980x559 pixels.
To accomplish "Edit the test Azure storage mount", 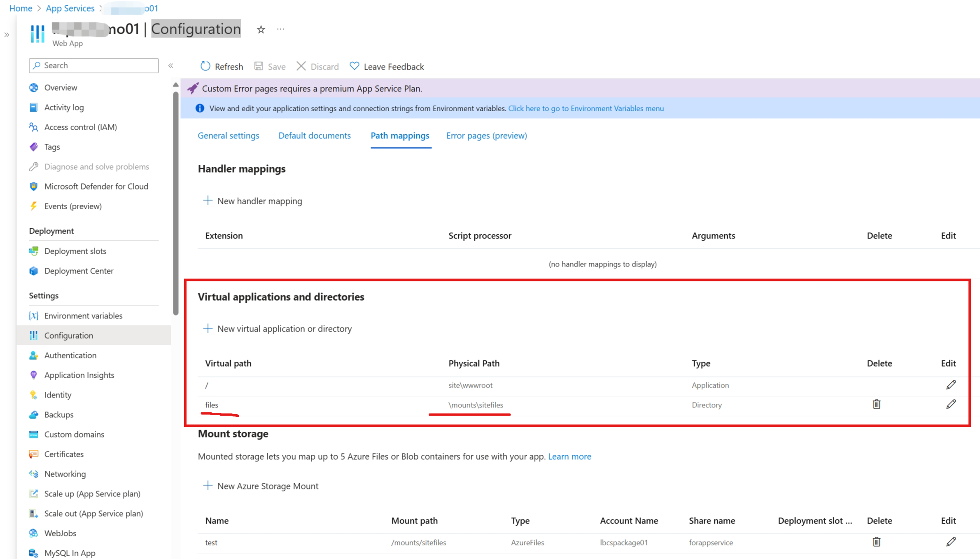I will pos(951,542).
